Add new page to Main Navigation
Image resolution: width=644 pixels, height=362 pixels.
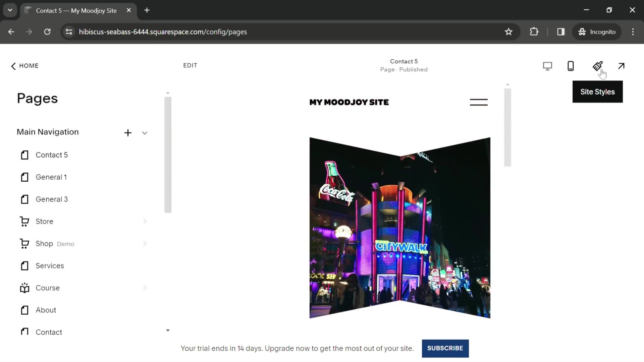click(128, 132)
